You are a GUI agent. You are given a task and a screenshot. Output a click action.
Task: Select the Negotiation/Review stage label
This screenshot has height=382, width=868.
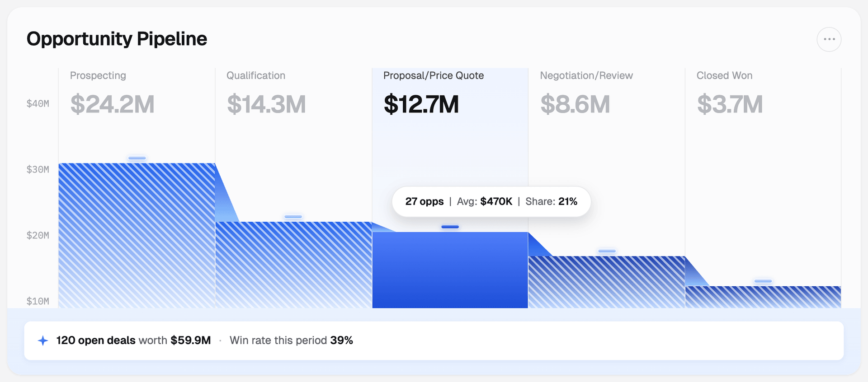click(x=586, y=75)
